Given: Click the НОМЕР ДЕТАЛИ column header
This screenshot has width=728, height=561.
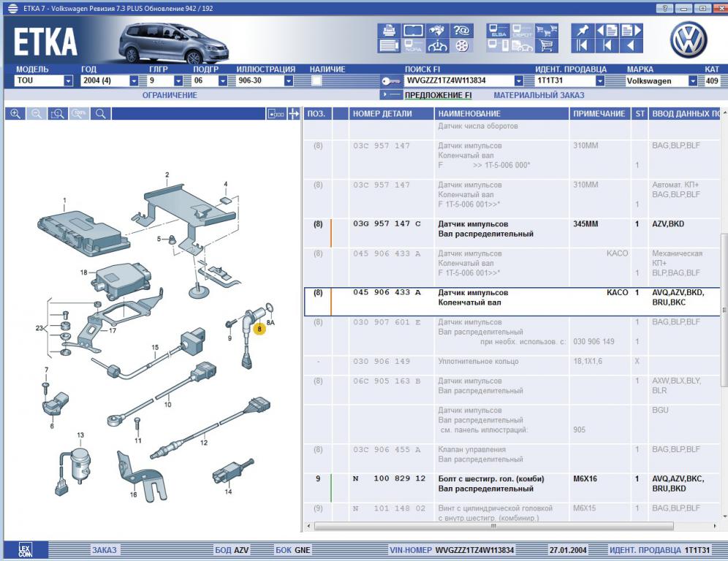Looking at the screenshot, I should pos(391,114).
